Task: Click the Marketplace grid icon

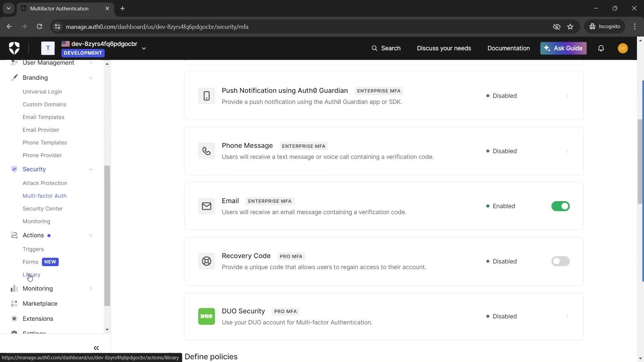Action: click(14, 304)
